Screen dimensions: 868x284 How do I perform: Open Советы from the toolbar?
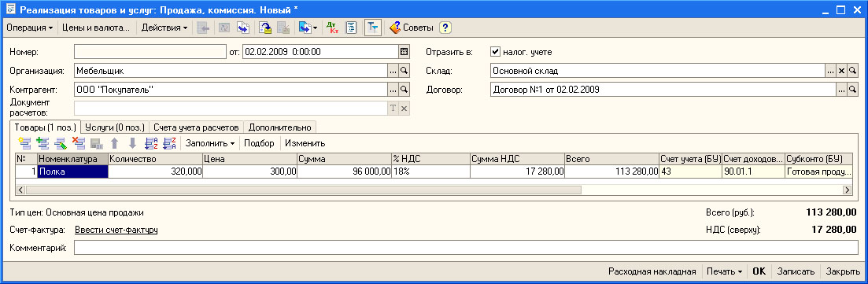[412, 27]
